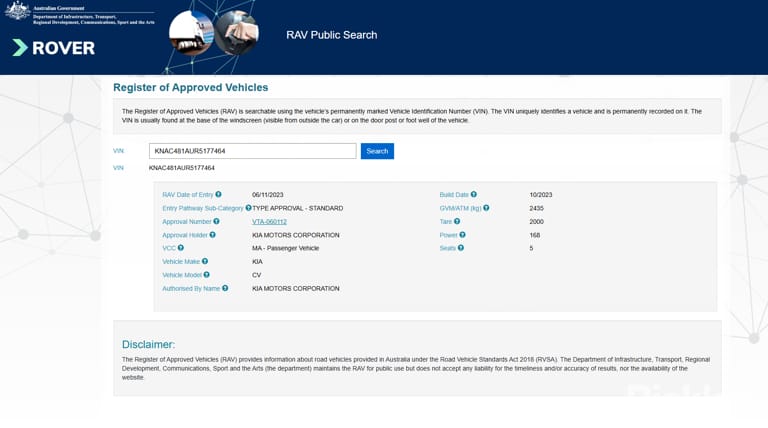
Task: Click the GVM/ATM (kg) label
Action: tap(460, 208)
